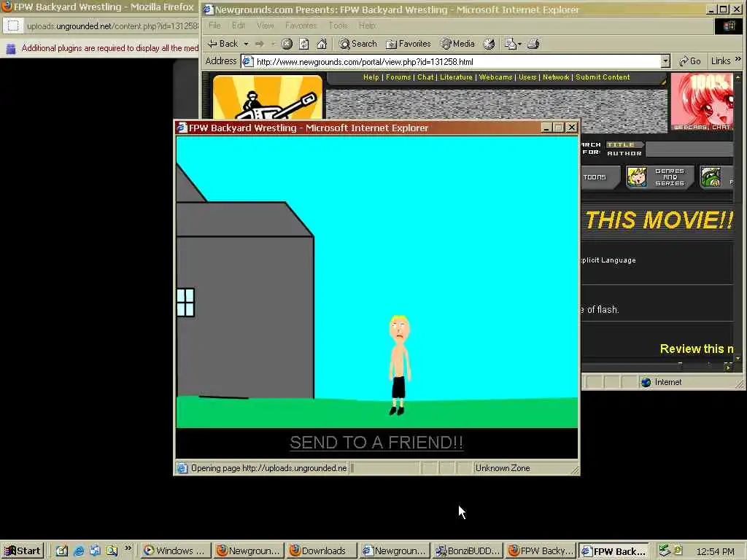
Task: Click the Internet zone globe status icon
Action: 646,382
